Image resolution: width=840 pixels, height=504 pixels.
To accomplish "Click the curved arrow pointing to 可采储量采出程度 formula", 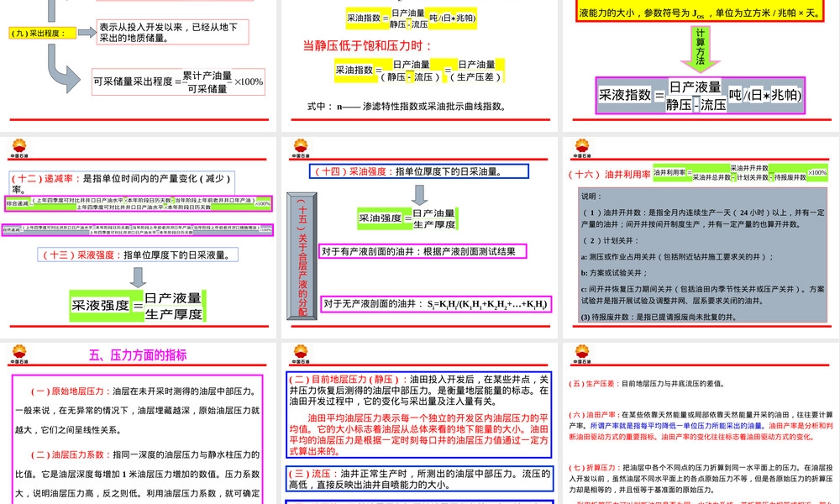I will [63, 69].
